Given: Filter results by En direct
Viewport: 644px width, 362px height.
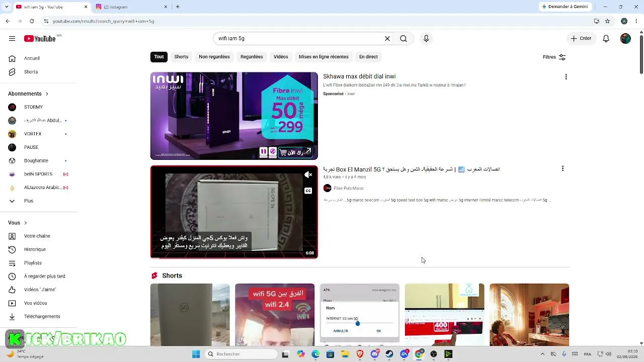Looking at the screenshot, I should click(368, 57).
